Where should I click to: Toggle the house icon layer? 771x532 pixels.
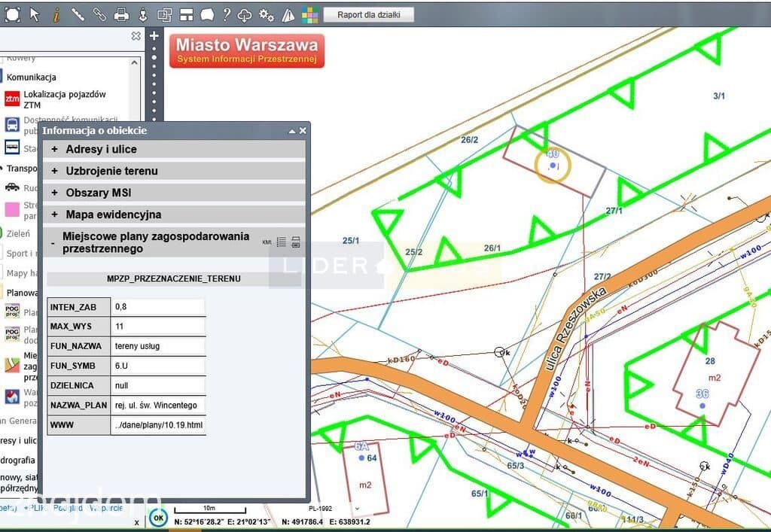(x=12, y=397)
